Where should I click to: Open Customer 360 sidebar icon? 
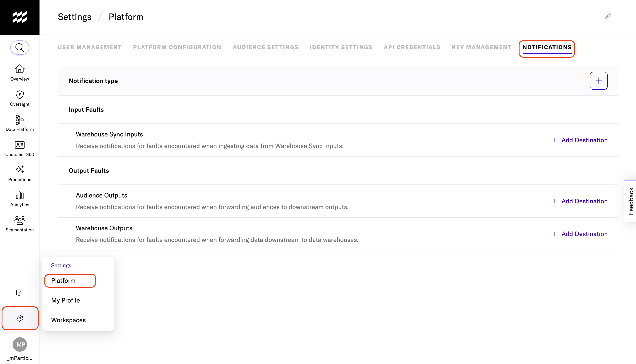(x=20, y=148)
